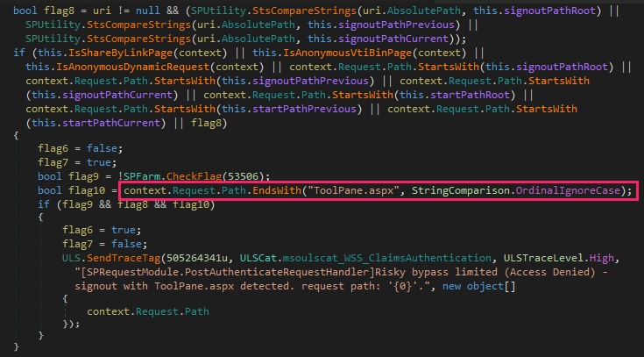The height and width of the screenshot is (357, 644).
Task: Click the "ToolPane.aspx" string in EndsWith call
Action: coord(354,191)
